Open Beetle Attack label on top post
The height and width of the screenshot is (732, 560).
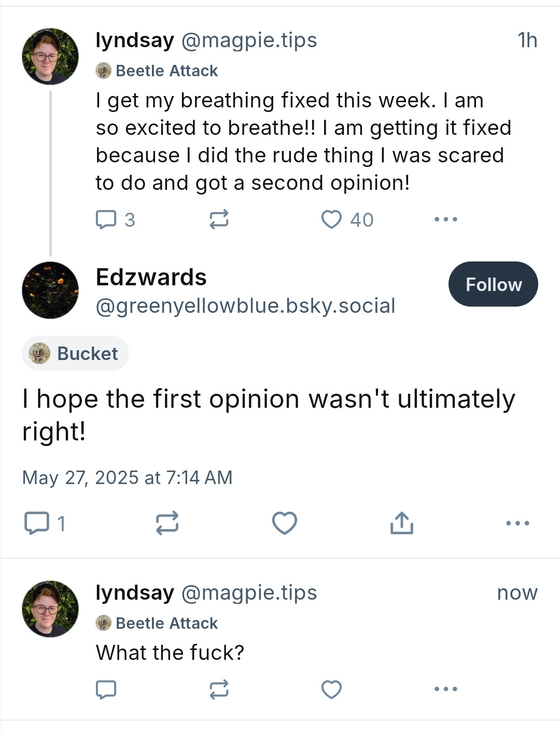[157, 71]
